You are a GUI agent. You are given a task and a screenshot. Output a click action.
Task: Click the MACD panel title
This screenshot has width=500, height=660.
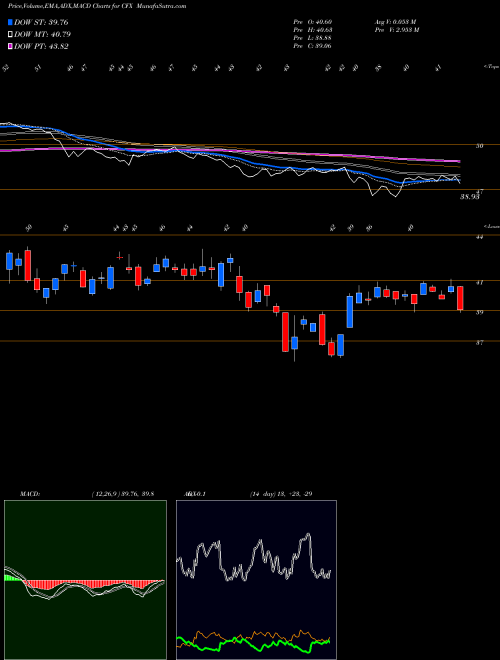[29, 494]
